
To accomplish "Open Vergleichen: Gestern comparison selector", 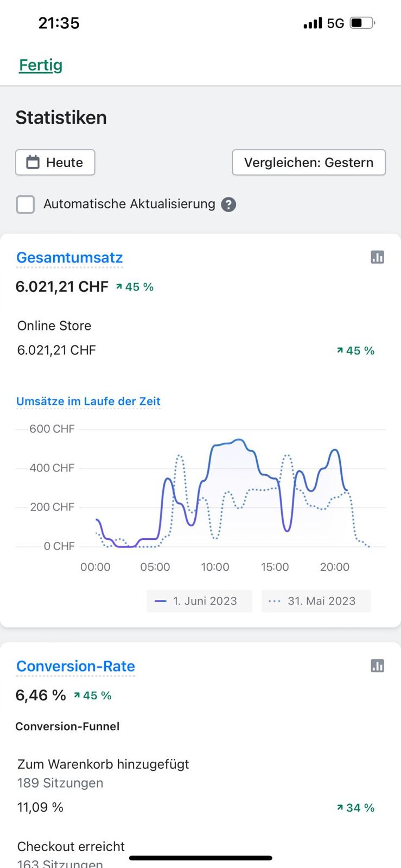I will [309, 162].
